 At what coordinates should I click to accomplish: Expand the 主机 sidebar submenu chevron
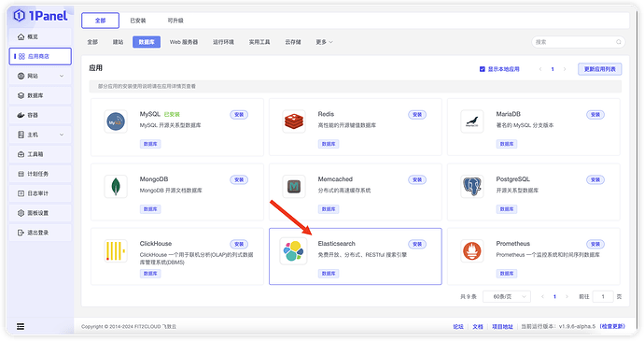[x=62, y=135]
